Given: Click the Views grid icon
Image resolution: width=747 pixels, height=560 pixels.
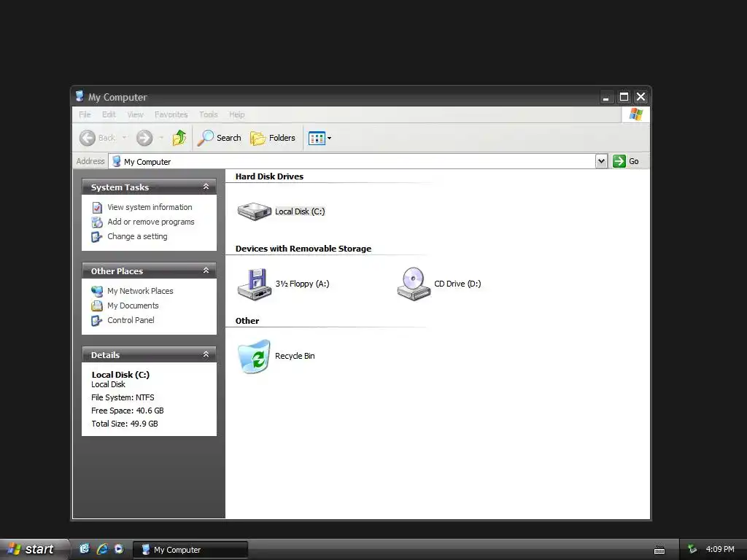Looking at the screenshot, I should 317,138.
